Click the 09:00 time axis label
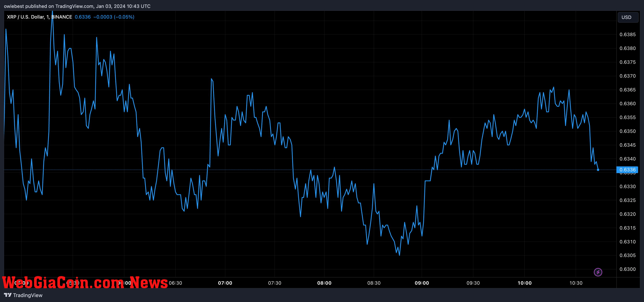644x302 pixels. pyautogui.click(x=422, y=283)
